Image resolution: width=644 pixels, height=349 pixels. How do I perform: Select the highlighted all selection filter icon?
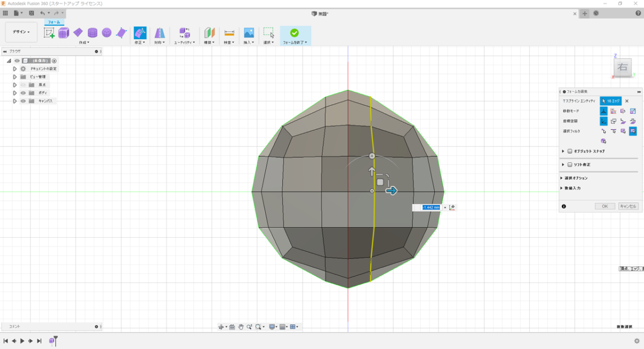(x=633, y=131)
